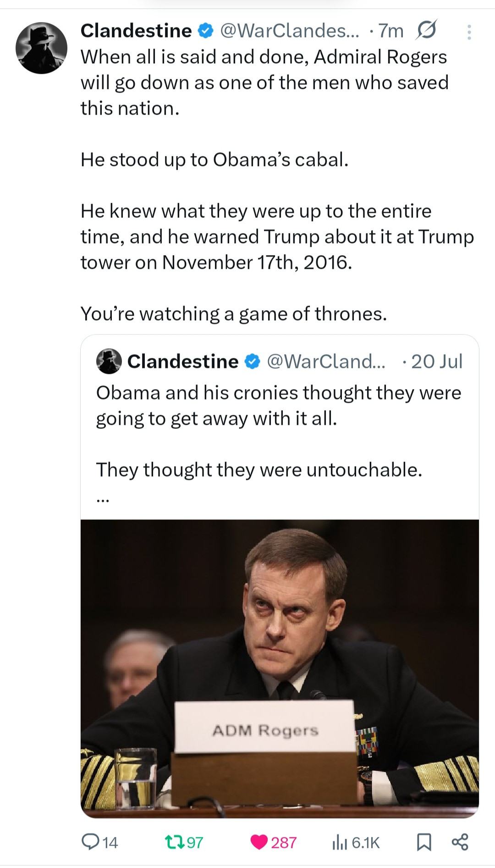Screen dimensions: 495x868
Task: Open the small avatar in quoted tweet
Action: pyautogui.click(x=109, y=361)
